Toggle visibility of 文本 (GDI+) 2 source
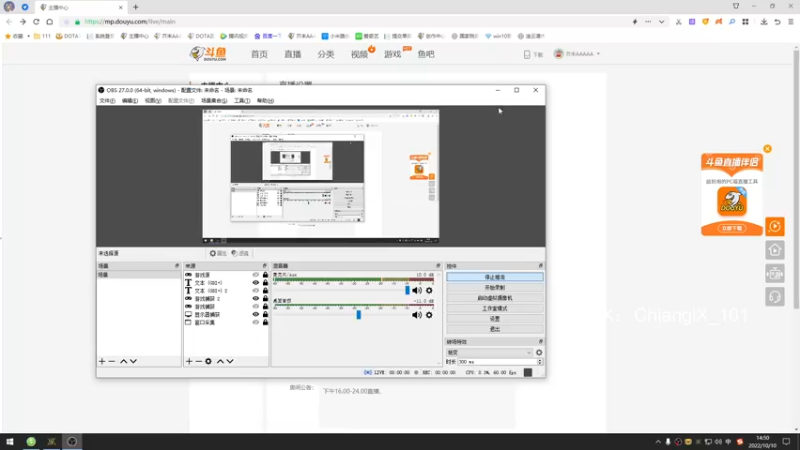 [x=256, y=290]
